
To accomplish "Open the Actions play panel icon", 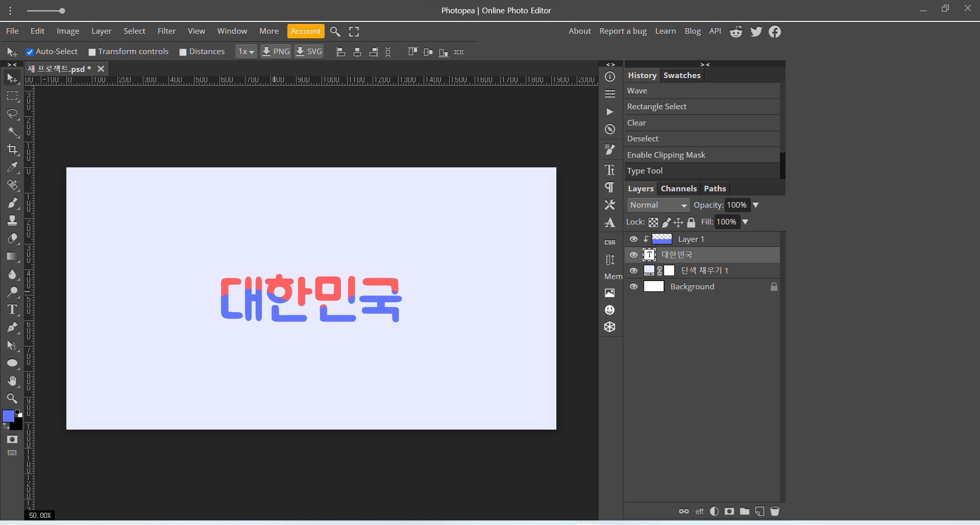I will [x=610, y=112].
